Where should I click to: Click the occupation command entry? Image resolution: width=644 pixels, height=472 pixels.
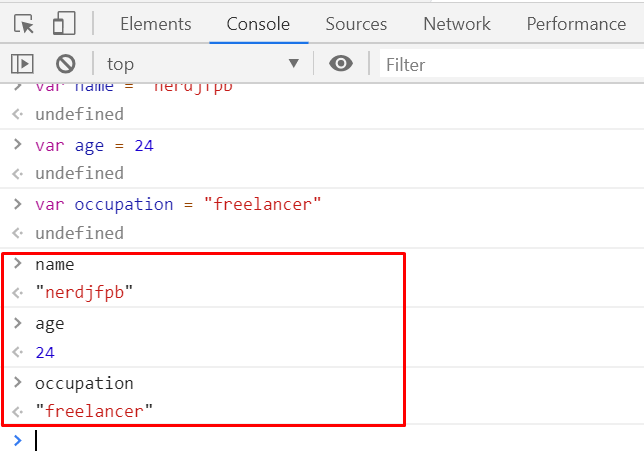(84, 383)
